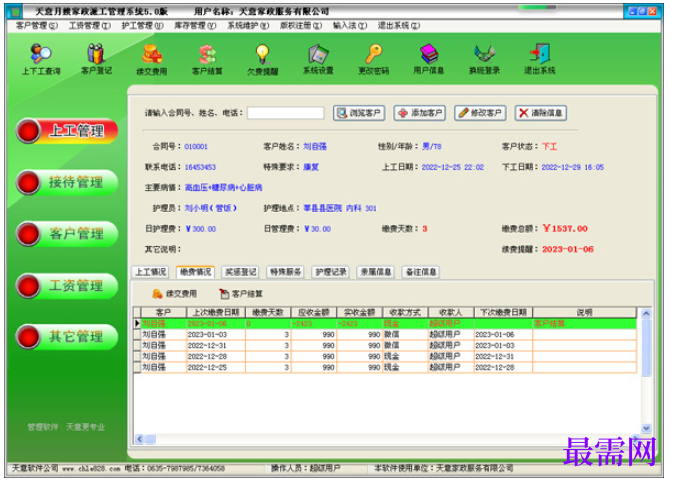Screen dimensions: 675x483
Task: Click the 上次缴费日期 column header
Action: (216, 312)
